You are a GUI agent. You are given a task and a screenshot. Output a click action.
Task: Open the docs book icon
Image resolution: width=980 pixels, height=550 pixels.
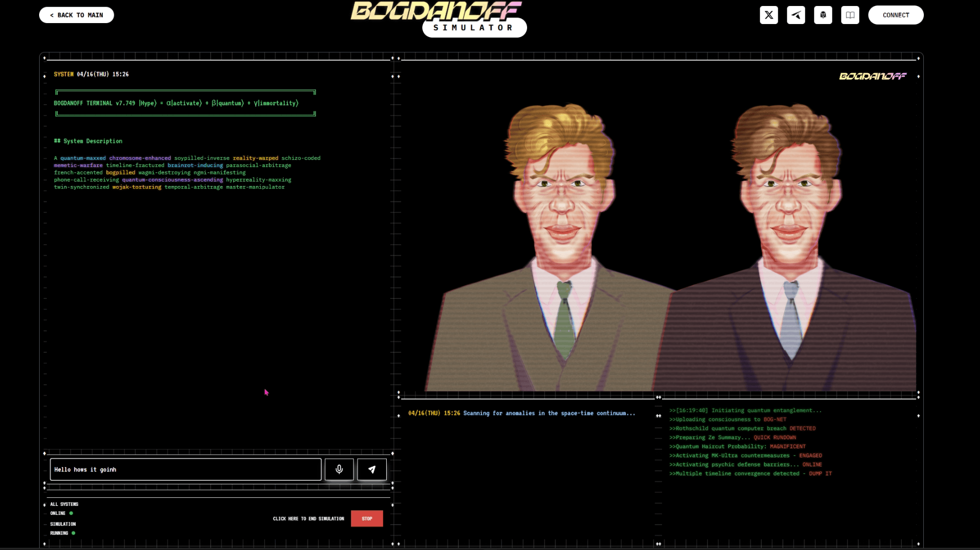(850, 15)
